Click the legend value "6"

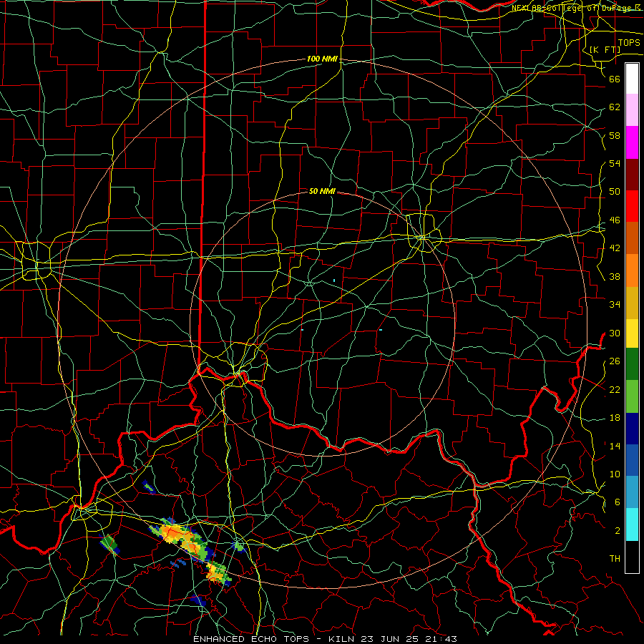618,502
